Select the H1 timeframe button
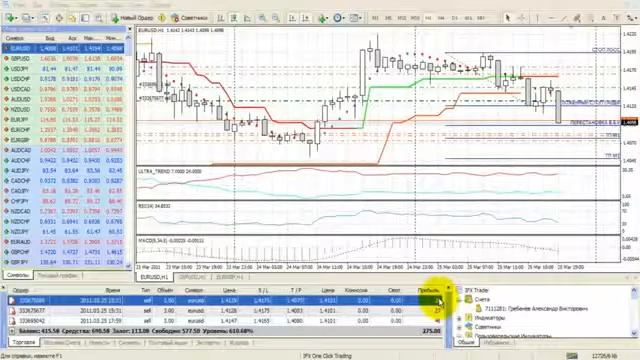The width and height of the screenshot is (640, 360). coord(428,18)
